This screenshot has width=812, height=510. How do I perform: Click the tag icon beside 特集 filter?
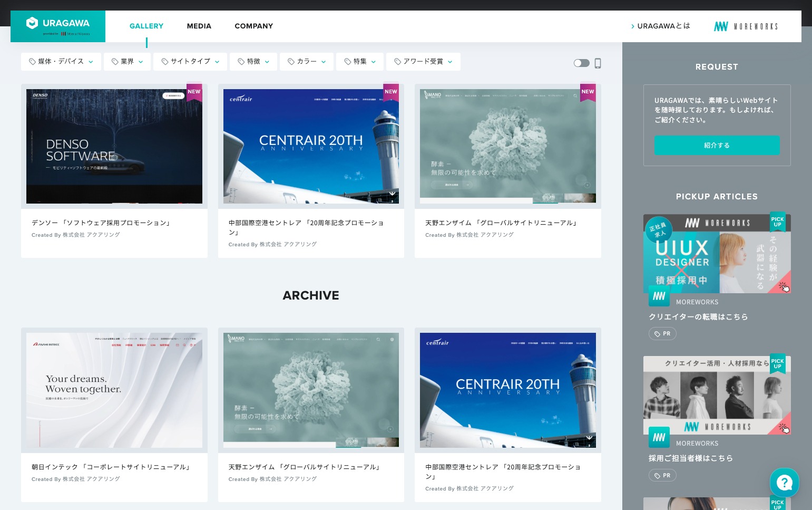pos(348,62)
